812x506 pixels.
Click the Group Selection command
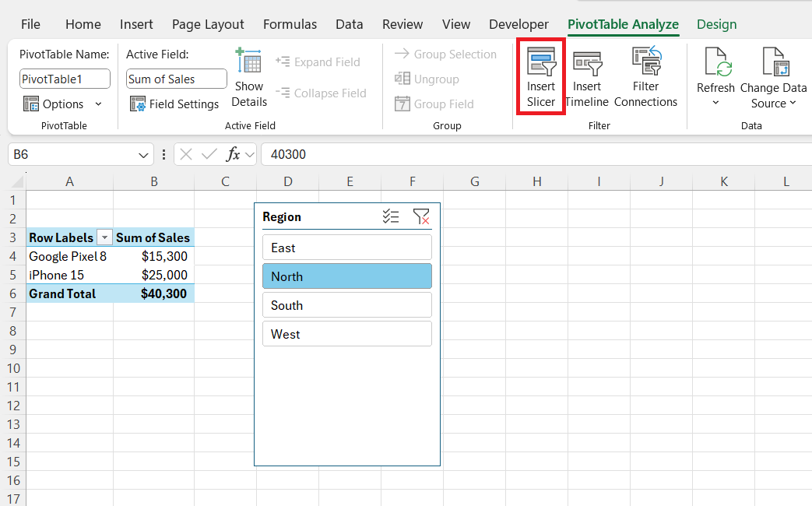pyautogui.click(x=445, y=54)
